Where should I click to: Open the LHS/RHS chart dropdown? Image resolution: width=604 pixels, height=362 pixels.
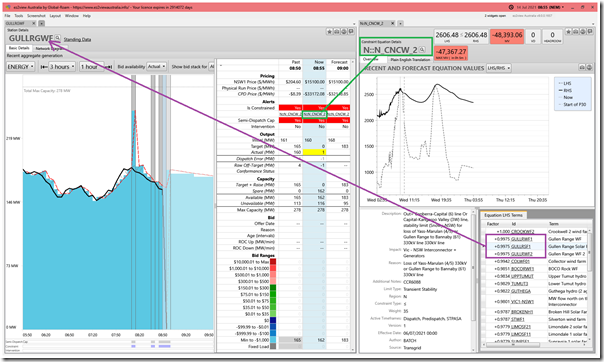[498, 68]
